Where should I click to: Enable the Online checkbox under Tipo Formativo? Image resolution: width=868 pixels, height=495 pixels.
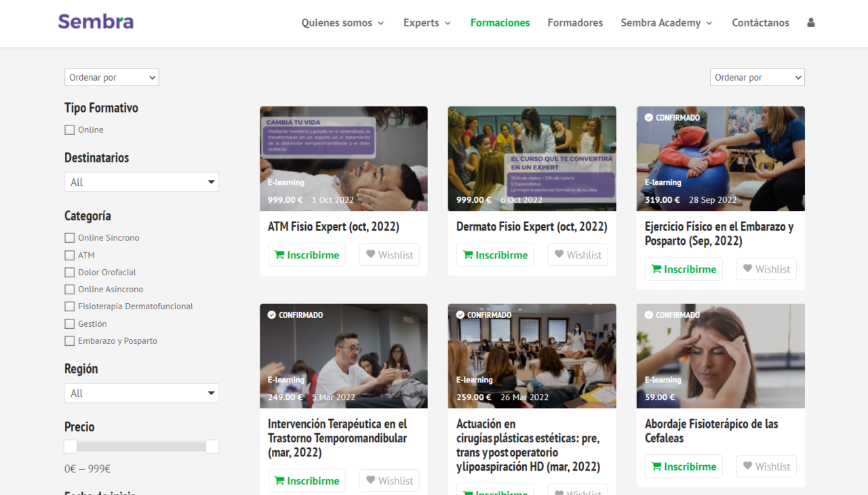click(x=69, y=129)
